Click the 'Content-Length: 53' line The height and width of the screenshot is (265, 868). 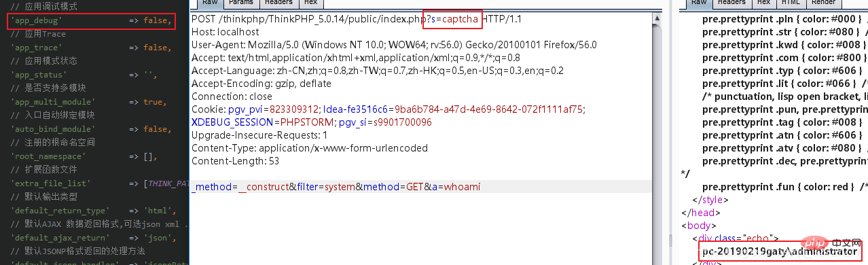coord(235,161)
